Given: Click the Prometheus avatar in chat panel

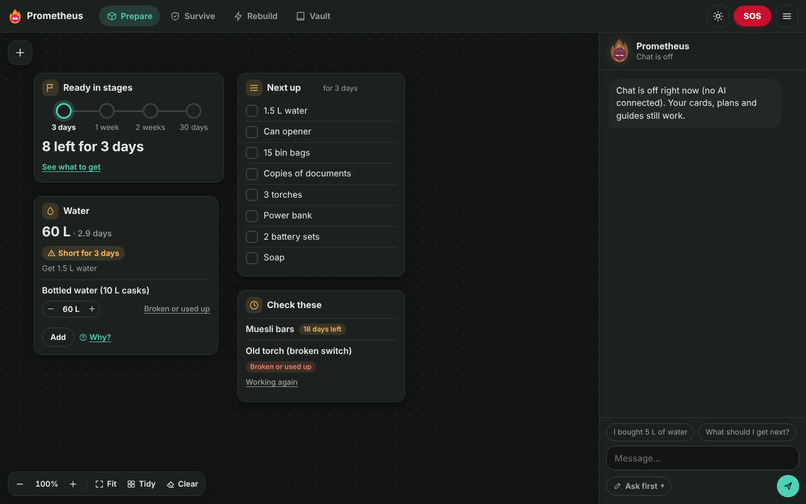Looking at the screenshot, I should tap(619, 51).
